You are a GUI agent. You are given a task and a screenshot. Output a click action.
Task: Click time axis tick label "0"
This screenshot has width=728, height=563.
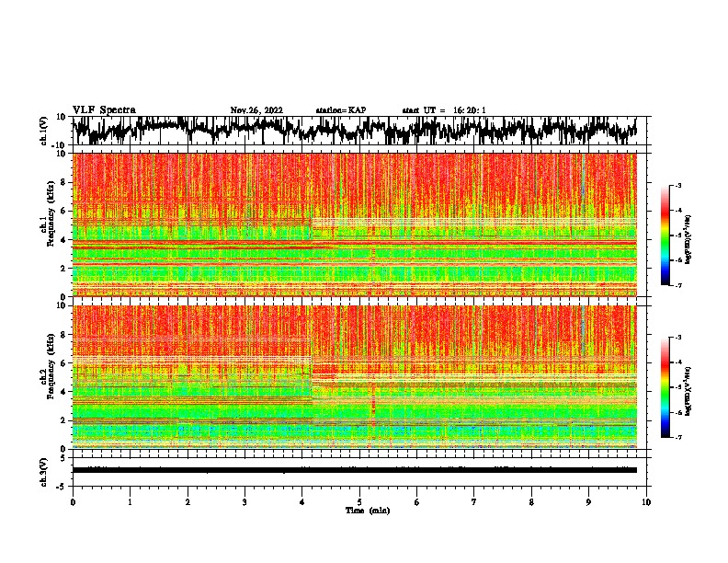coord(73,502)
